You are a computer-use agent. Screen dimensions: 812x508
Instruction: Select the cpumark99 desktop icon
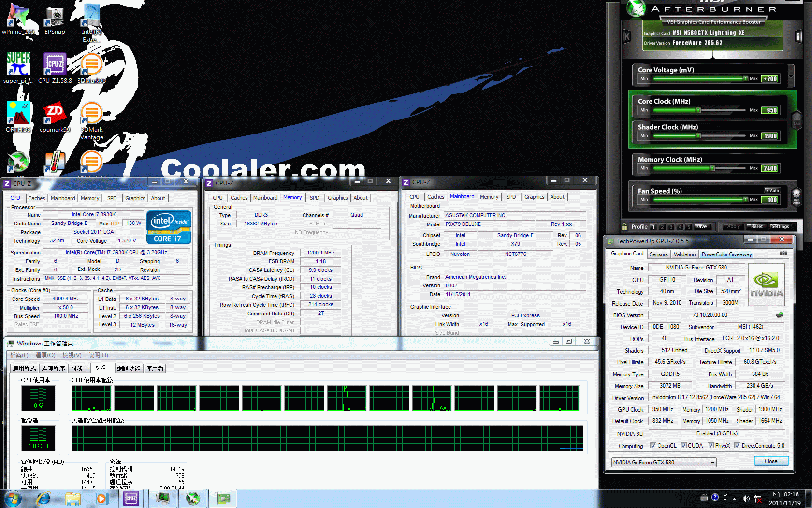tap(55, 117)
